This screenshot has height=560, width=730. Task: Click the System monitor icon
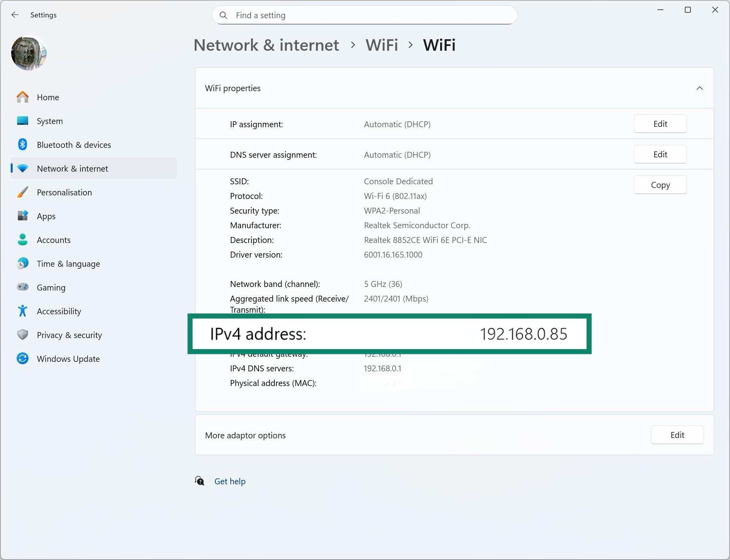tap(23, 121)
